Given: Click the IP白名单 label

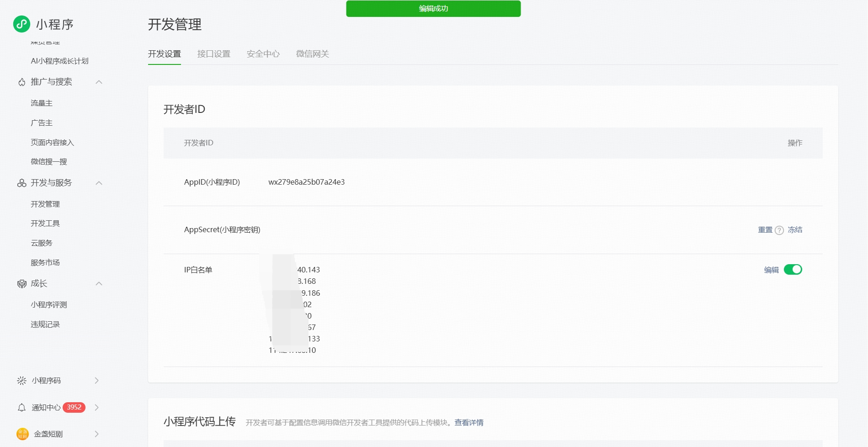Looking at the screenshot, I should (x=198, y=270).
